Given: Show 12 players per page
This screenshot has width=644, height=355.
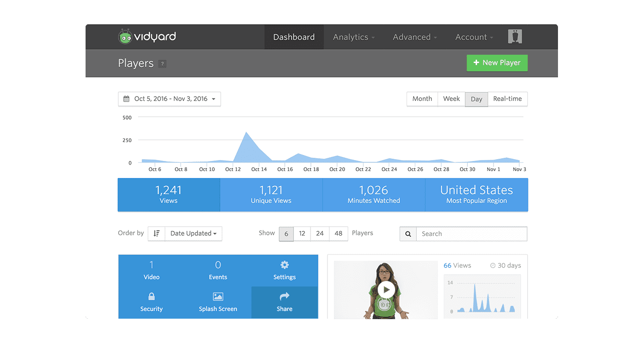Looking at the screenshot, I should 302,234.
